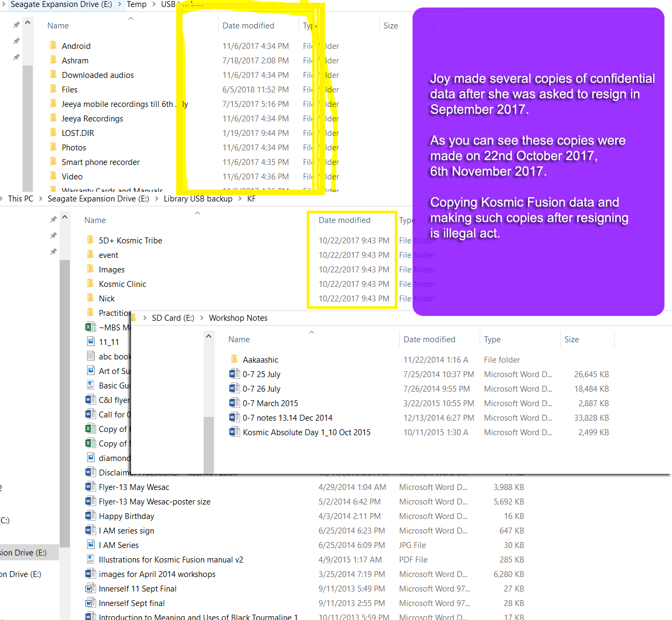Open the Photos folder icon
Screen dimensions: 672x620
[x=53, y=147]
